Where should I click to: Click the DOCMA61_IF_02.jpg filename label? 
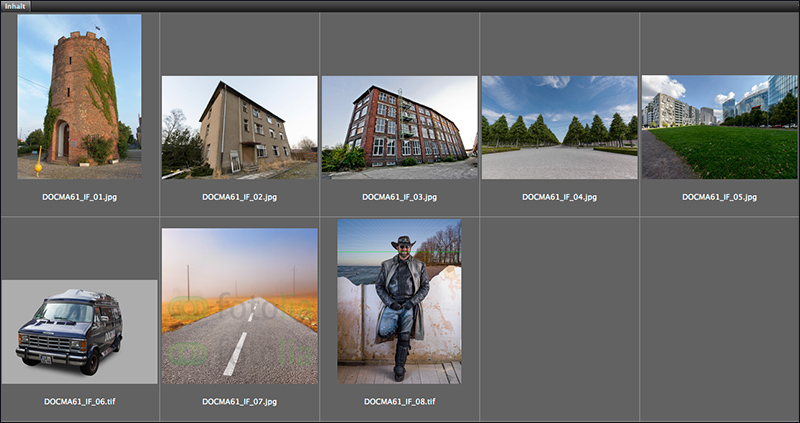pos(239,197)
